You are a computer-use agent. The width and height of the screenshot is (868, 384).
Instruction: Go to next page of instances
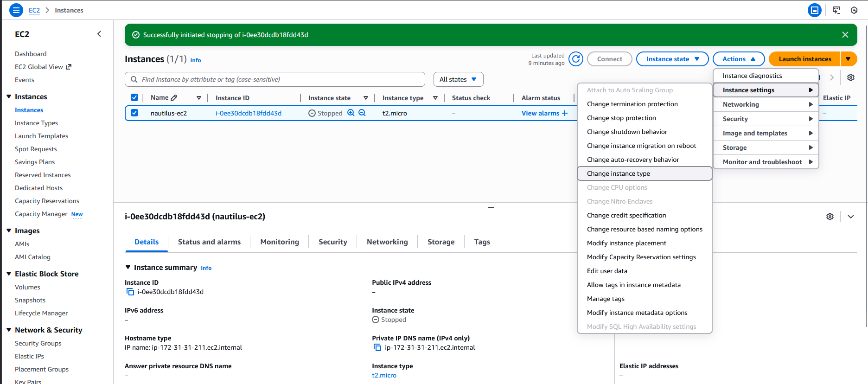832,77
